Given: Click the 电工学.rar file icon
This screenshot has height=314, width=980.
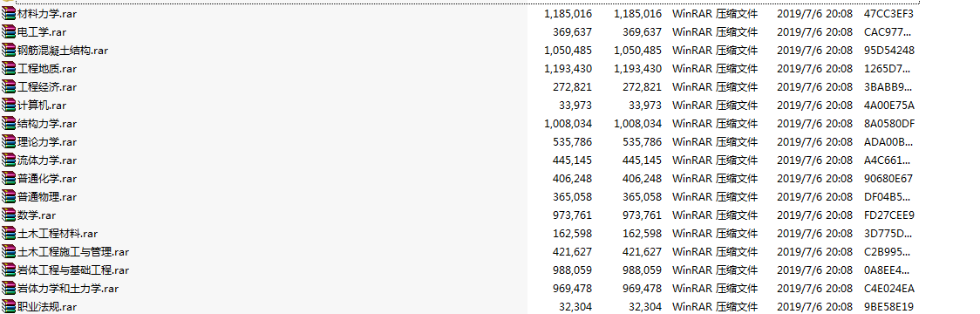Looking at the screenshot, I should 9,32.
